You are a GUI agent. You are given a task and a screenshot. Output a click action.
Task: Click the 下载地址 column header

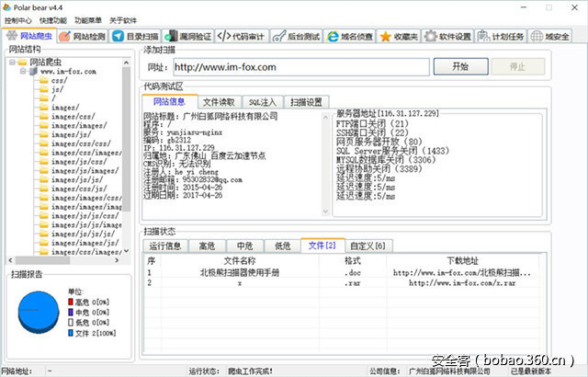tap(463, 261)
